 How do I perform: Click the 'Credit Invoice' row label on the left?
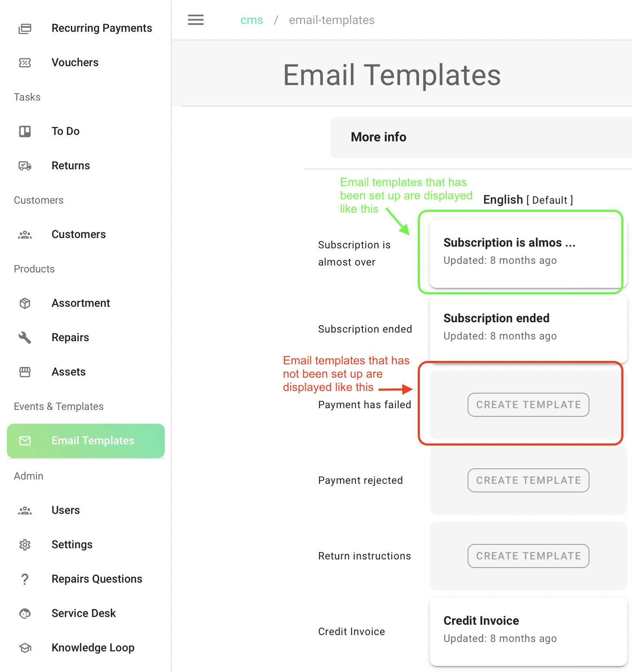pos(352,632)
